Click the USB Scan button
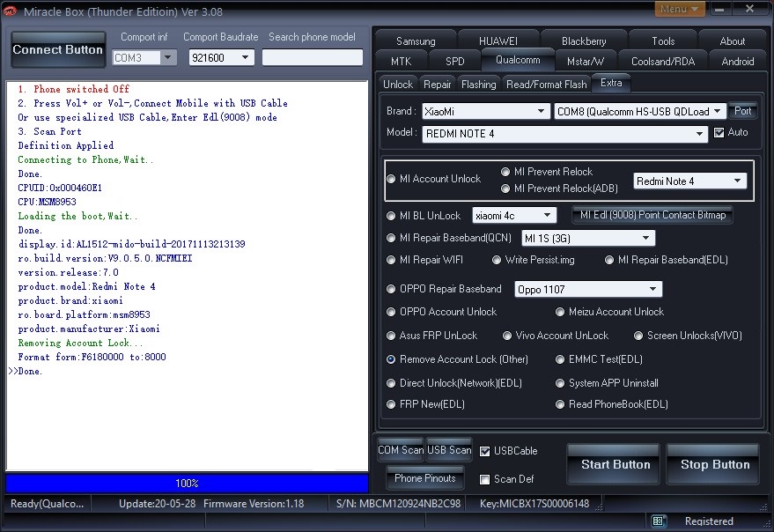The height and width of the screenshot is (532, 774). tap(449, 450)
